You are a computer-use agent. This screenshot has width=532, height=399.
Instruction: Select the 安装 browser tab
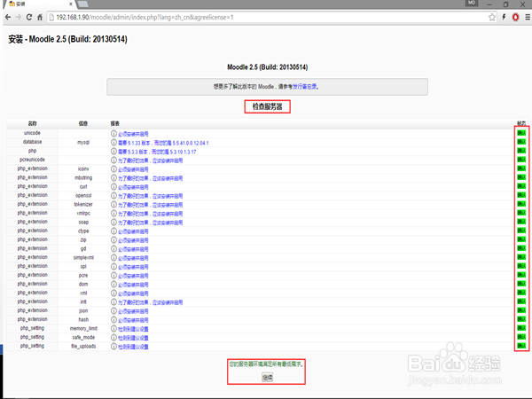39,4
